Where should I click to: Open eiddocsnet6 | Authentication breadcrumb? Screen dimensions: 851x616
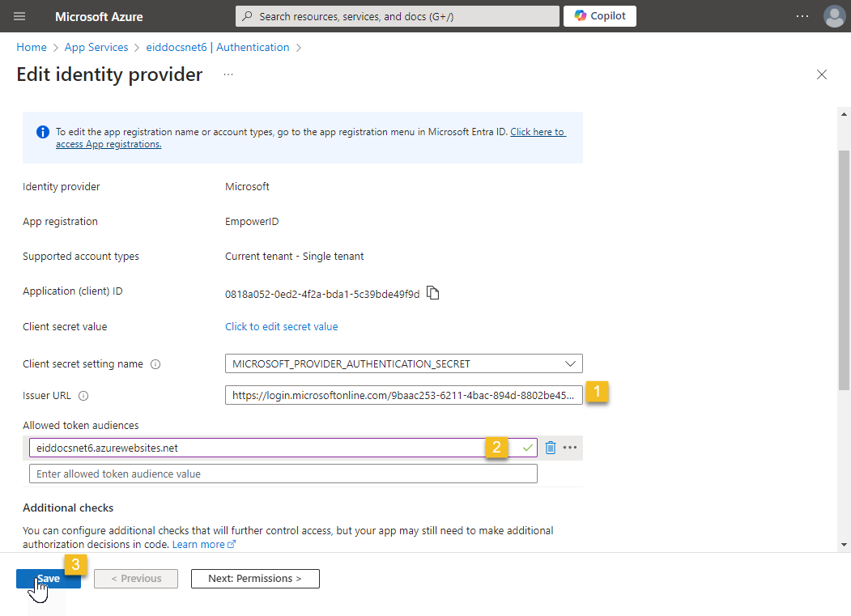coord(218,48)
